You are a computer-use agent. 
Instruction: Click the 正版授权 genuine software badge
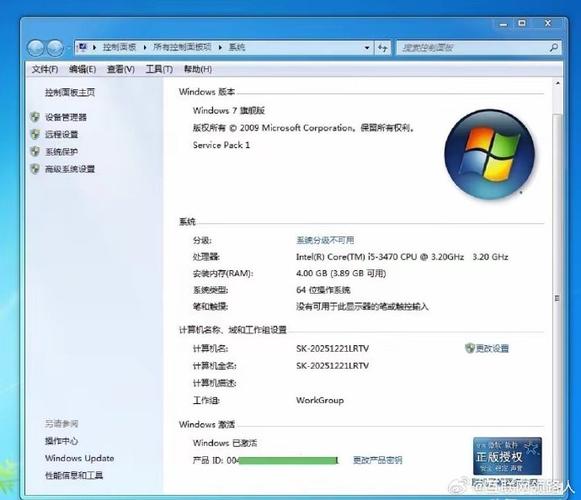coord(507,456)
